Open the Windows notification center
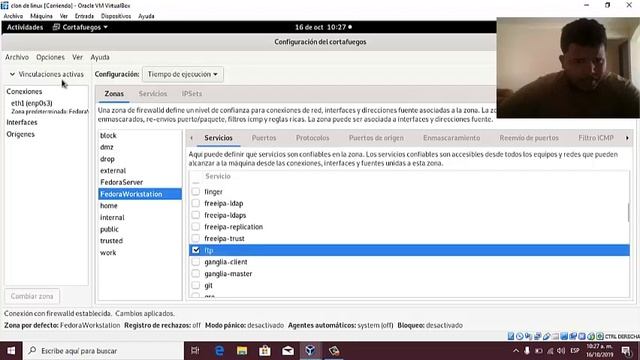This screenshot has width=640, height=360. 626,351
